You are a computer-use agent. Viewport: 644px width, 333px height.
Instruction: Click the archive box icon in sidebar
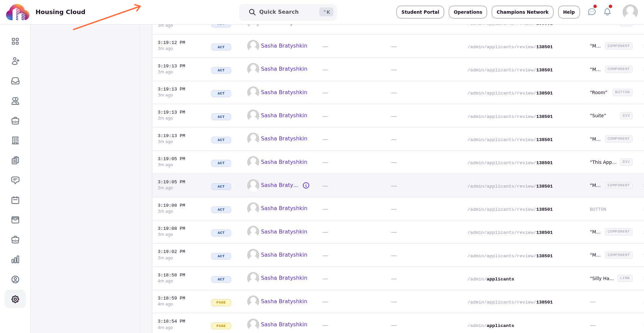[x=15, y=220]
